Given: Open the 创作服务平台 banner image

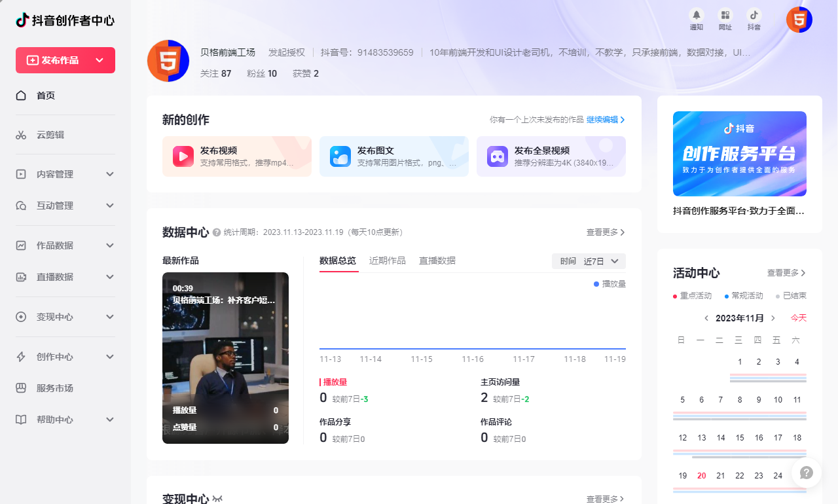Looking at the screenshot, I should coord(740,154).
